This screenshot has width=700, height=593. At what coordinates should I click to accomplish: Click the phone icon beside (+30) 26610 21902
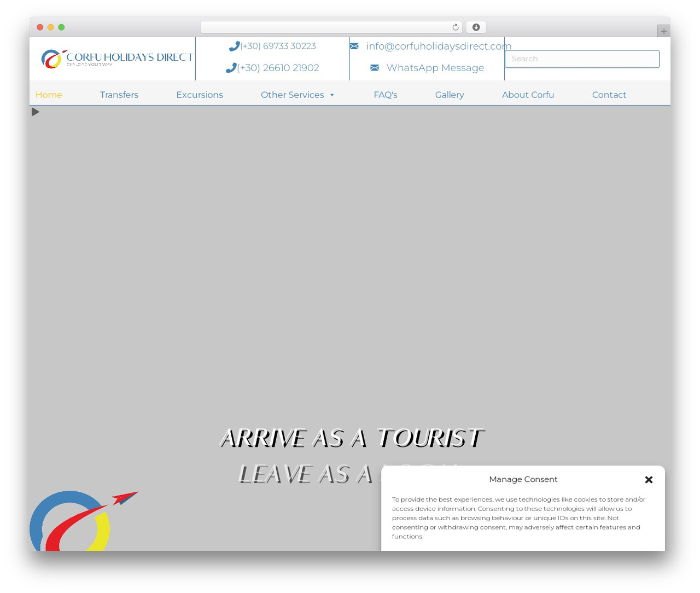coord(231,68)
